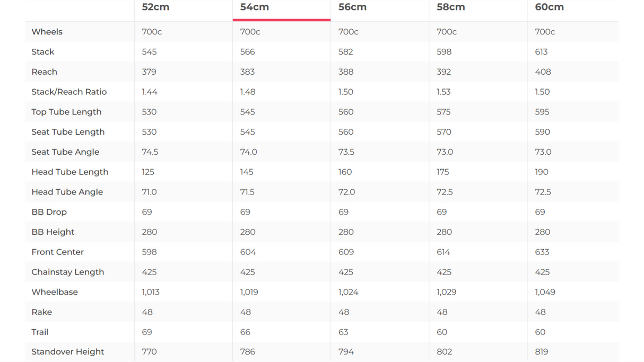The image size is (644, 362).
Task: Click the BB Drop row label
Action: click(x=49, y=212)
